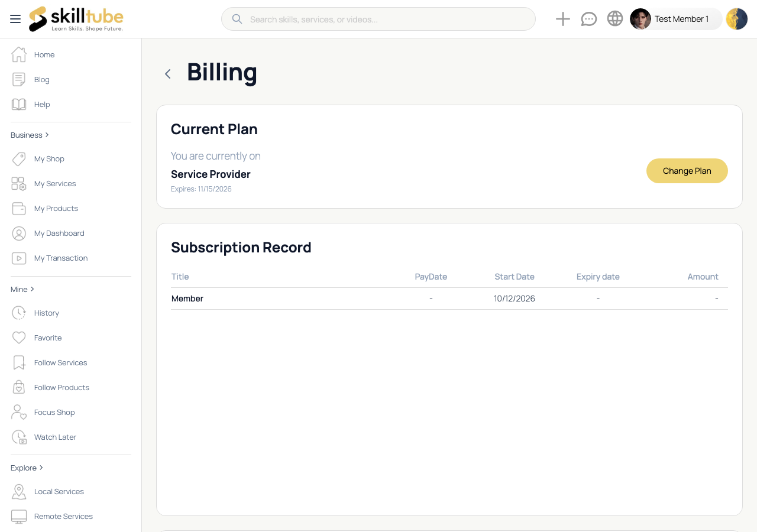
Task: Expand the Business section chevron
Action: 47,135
